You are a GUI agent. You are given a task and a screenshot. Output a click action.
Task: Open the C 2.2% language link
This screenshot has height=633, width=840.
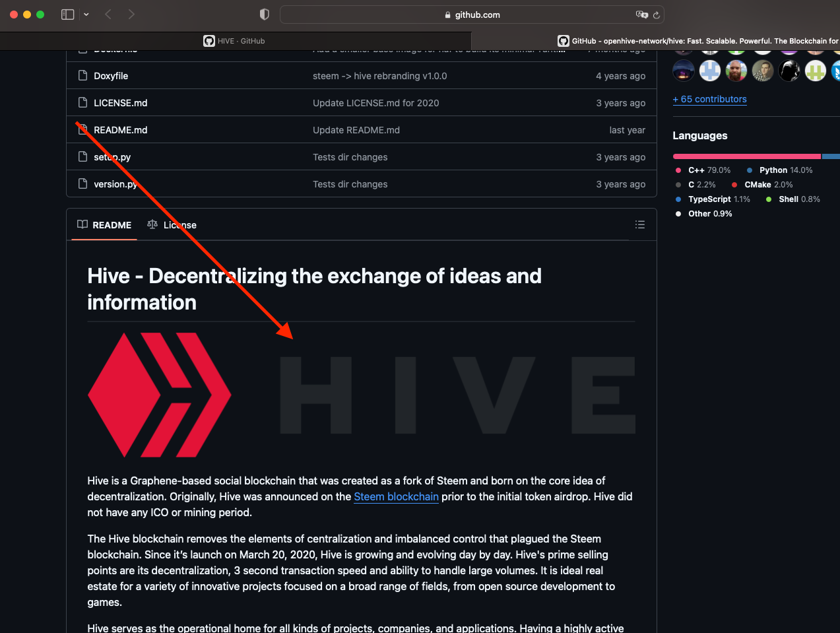click(x=696, y=185)
